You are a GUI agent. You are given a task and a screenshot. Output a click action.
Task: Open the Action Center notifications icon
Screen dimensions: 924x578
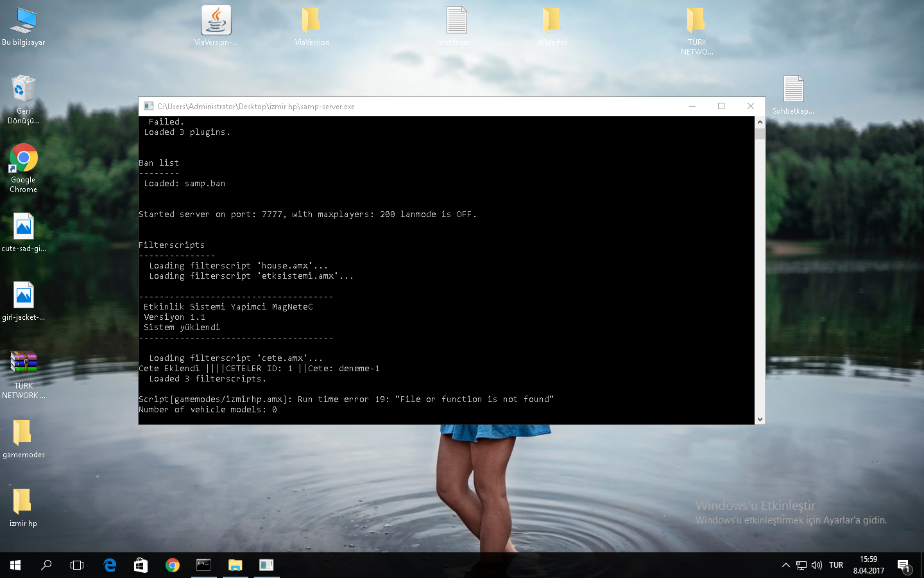tap(903, 565)
